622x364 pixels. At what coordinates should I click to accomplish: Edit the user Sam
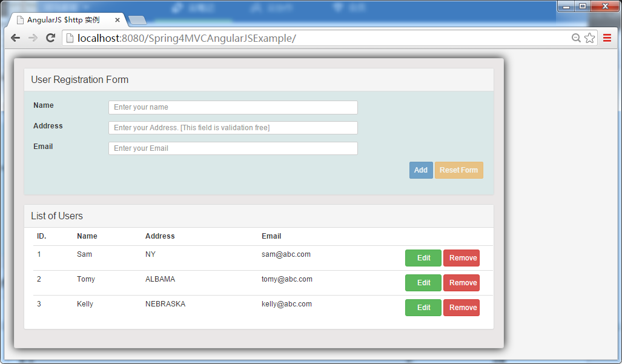point(423,258)
